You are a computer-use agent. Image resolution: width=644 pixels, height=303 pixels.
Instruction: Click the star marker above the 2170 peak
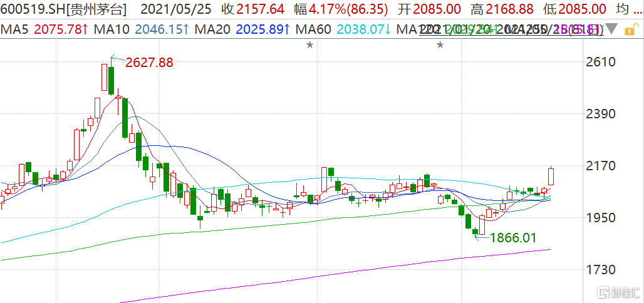click(x=310, y=44)
